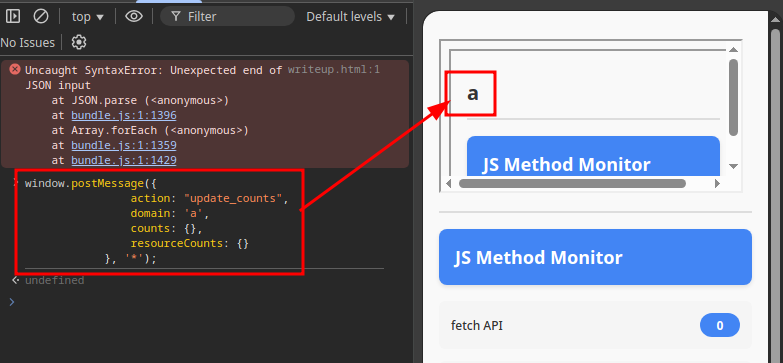
Task: Click the domain: 'a' code line
Action: pyautogui.click(x=170, y=213)
